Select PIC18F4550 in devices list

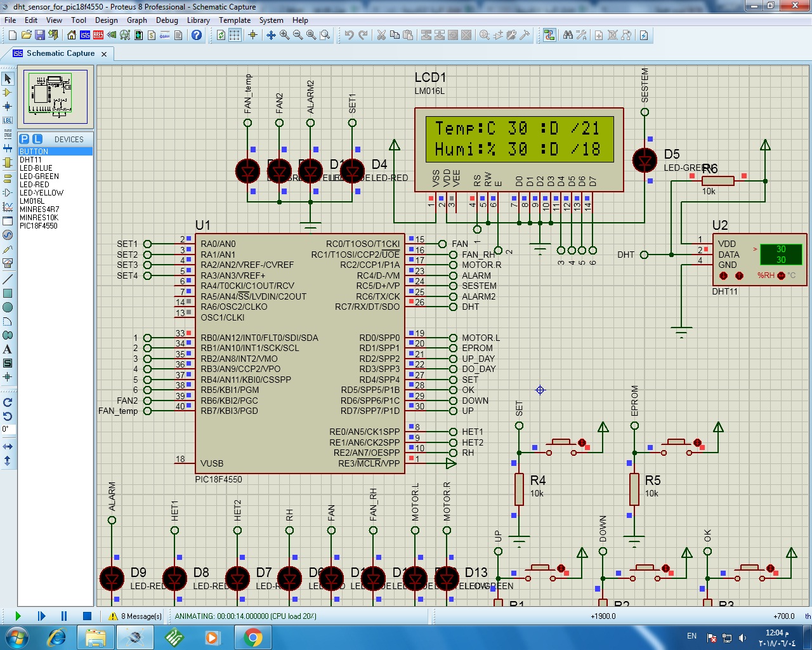tap(39, 226)
